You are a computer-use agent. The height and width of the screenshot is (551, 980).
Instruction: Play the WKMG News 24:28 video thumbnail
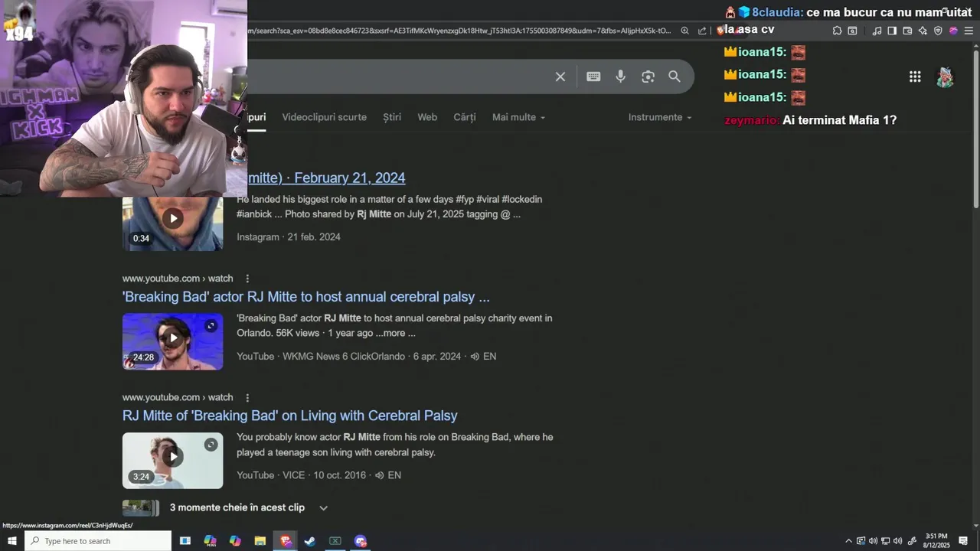173,341
